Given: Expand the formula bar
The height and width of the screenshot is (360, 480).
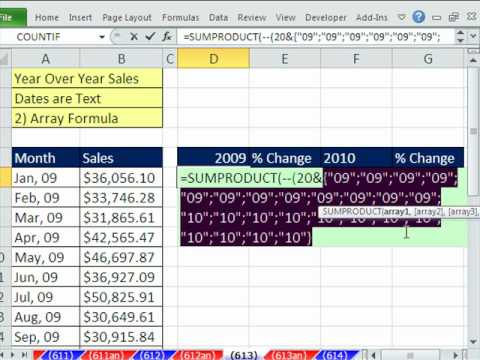Looking at the screenshot, I should tap(473, 36).
